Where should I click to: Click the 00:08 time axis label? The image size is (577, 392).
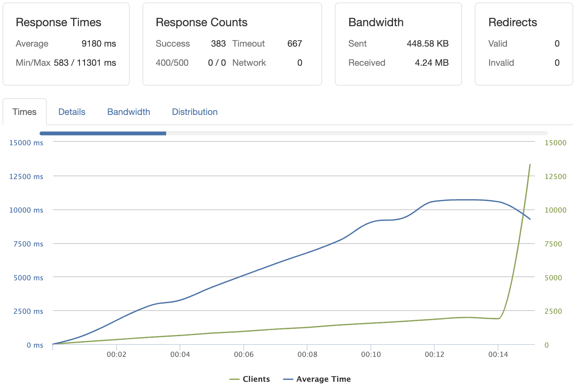pos(307,354)
